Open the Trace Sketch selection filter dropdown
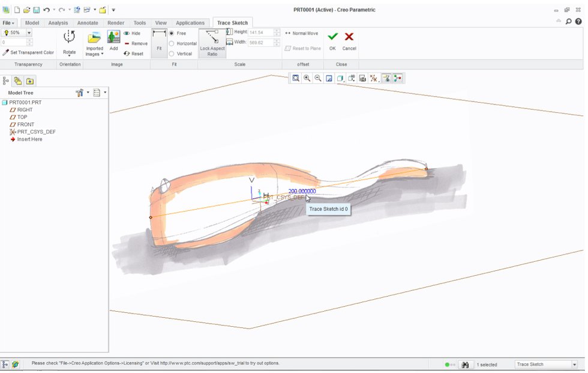588x373 pixels. click(x=574, y=365)
